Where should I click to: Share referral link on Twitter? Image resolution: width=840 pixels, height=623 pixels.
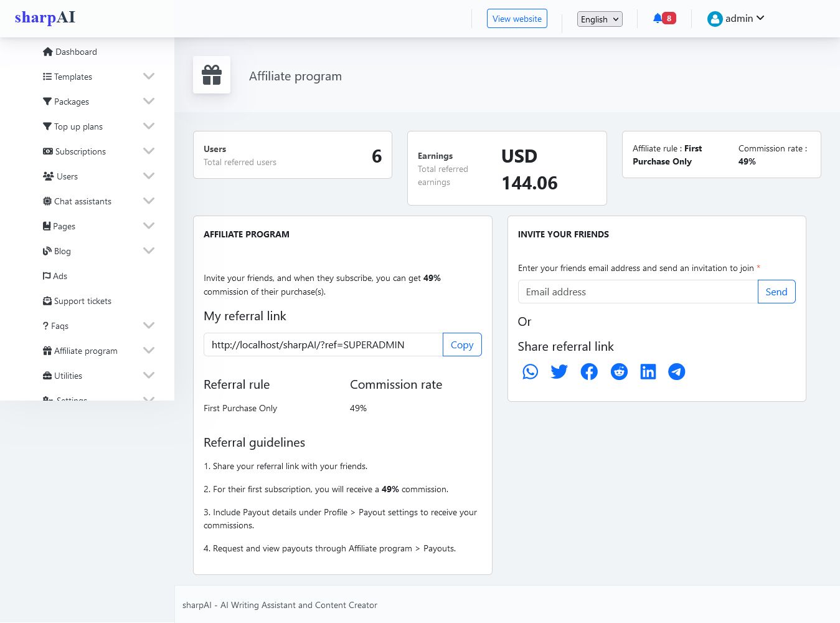click(x=559, y=372)
